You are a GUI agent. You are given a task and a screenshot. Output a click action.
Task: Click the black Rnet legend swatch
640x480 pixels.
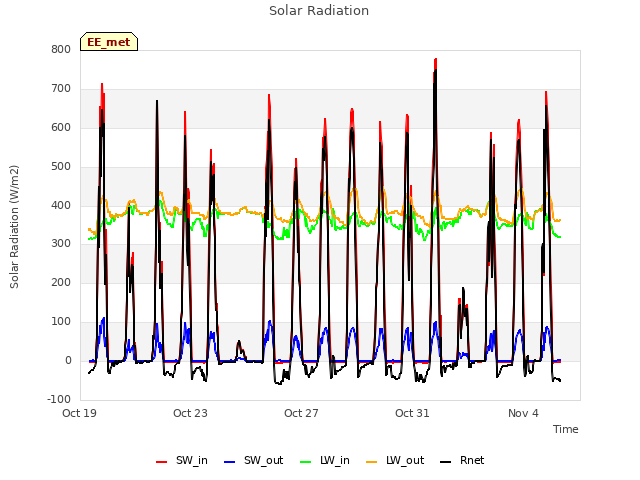coord(445,462)
